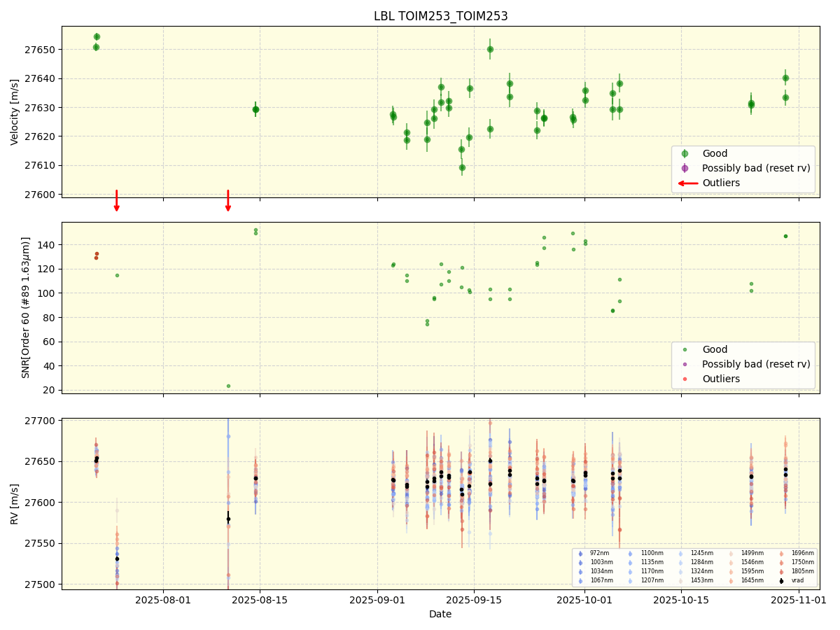Select the 2025-10-15 date tick label
The height and width of the screenshot is (630, 840).
(681, 599)
